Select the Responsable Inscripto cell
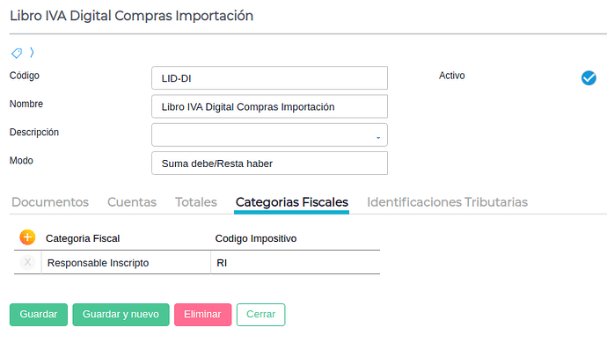 coord(123,263)
